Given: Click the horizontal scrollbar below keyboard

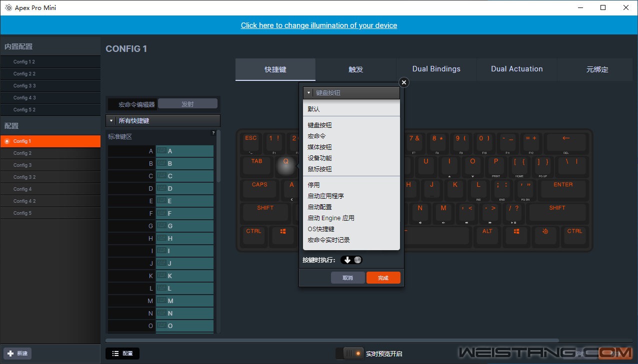Looking at the screenshot, I should tap(332, 341).
